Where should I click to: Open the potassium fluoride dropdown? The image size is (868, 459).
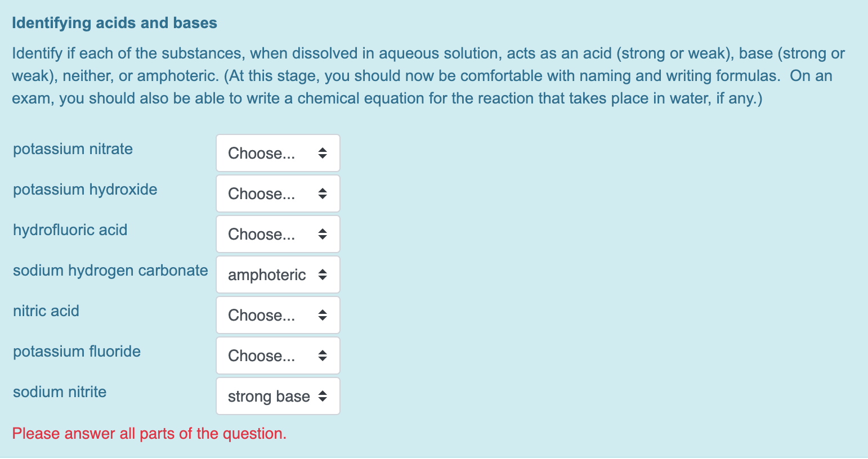pos(278,355)
